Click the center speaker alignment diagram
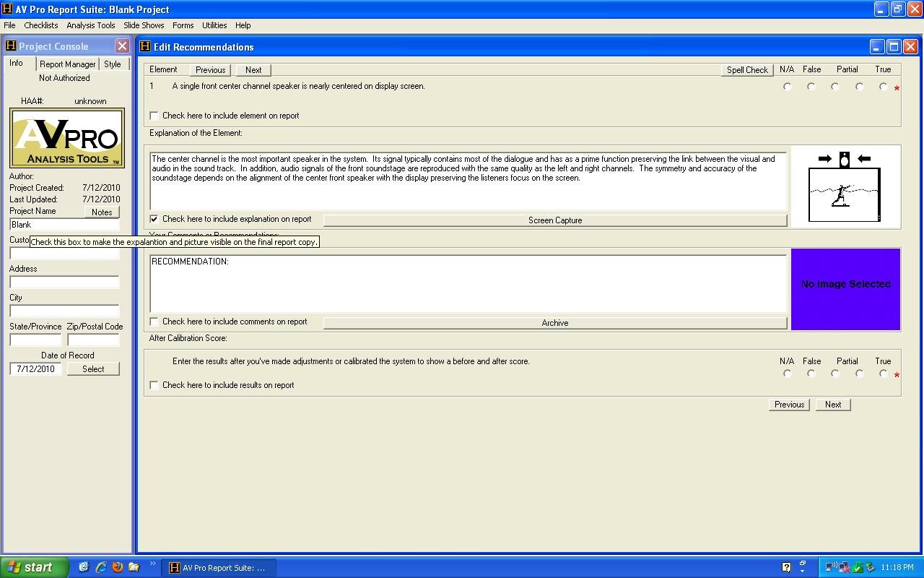 (x=845, y=186)
